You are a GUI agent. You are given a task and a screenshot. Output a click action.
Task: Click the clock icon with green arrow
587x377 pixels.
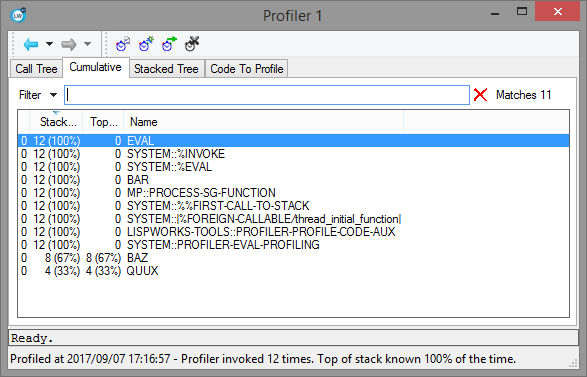(x=169, y=44)
